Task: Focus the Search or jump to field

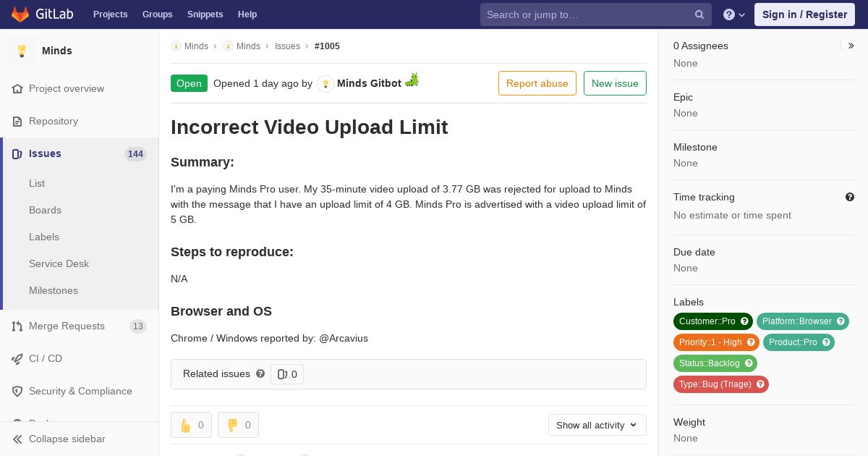Action: (x=596, y=14)
